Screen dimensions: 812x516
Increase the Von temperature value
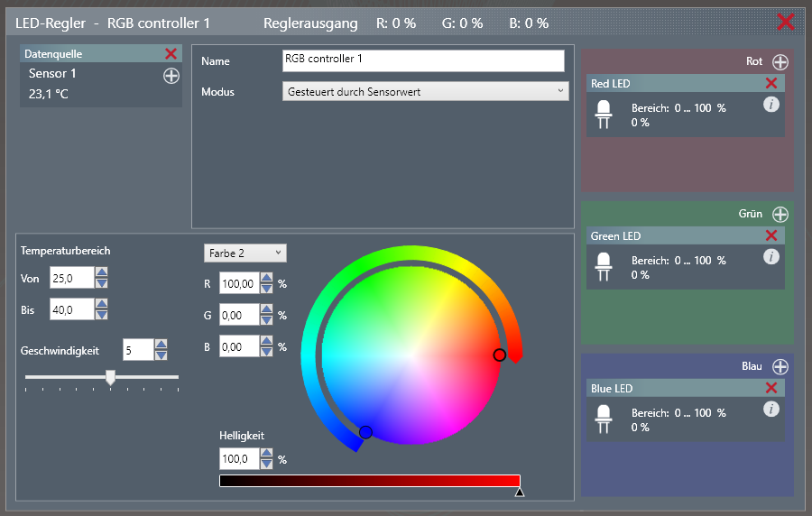102,273
